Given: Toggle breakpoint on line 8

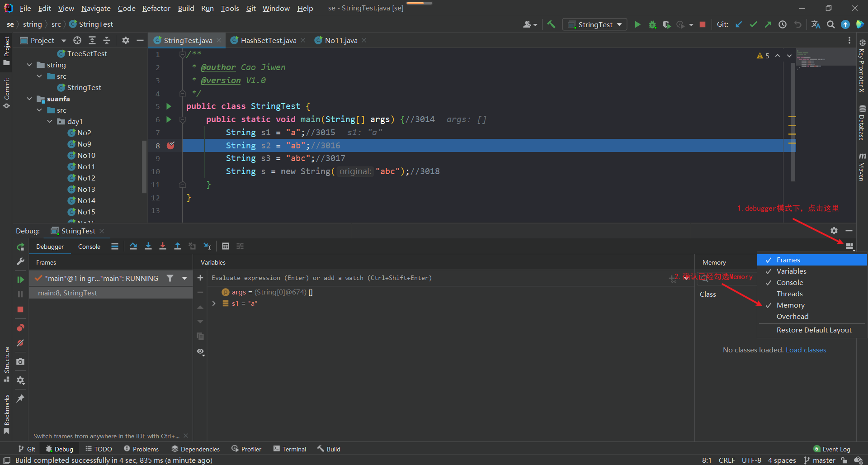Looking at the screenshot, I should tap(170, 145).
